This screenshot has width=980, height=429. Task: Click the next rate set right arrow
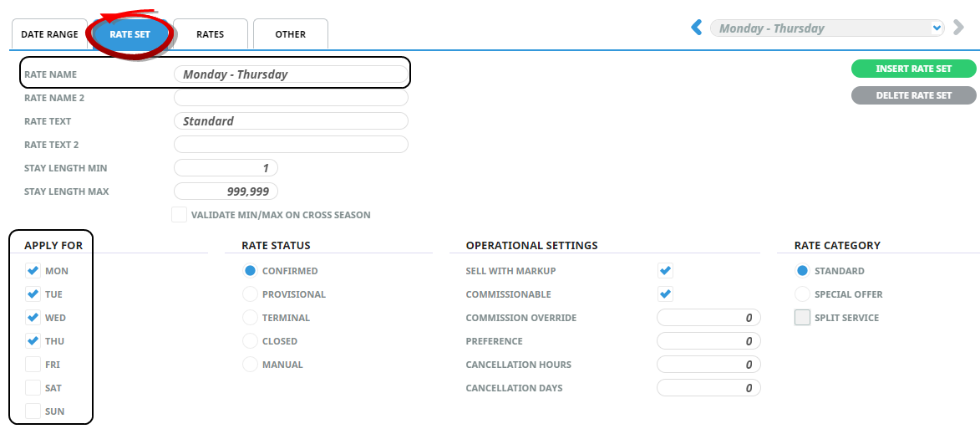click(x=958, y=28)
